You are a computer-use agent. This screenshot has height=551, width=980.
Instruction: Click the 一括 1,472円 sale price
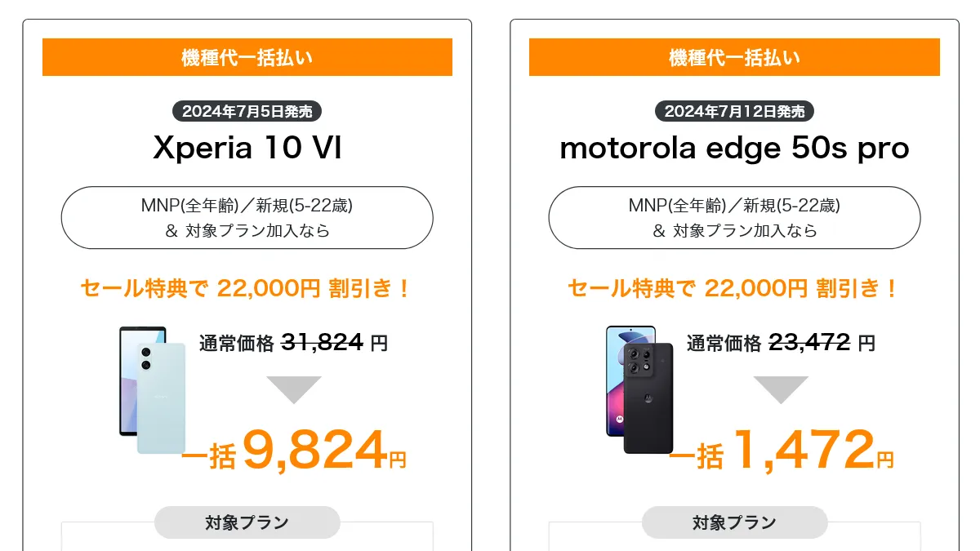click(x=781, y=451)
